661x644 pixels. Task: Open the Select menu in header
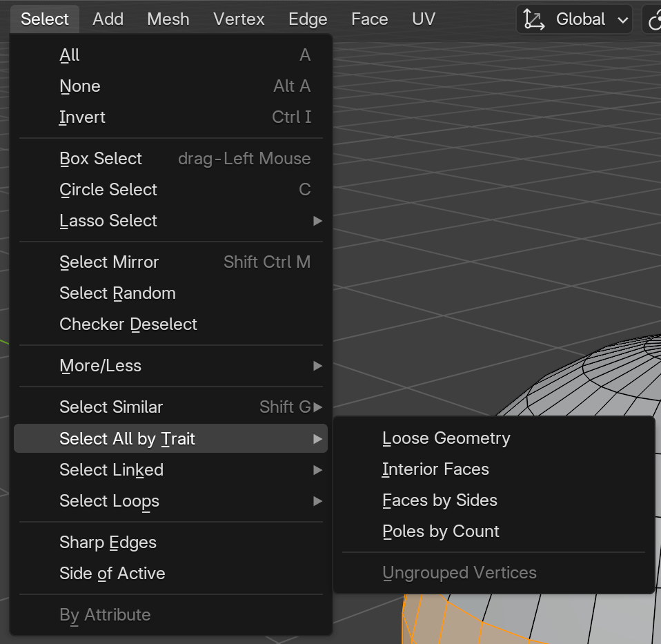(45, 19)
